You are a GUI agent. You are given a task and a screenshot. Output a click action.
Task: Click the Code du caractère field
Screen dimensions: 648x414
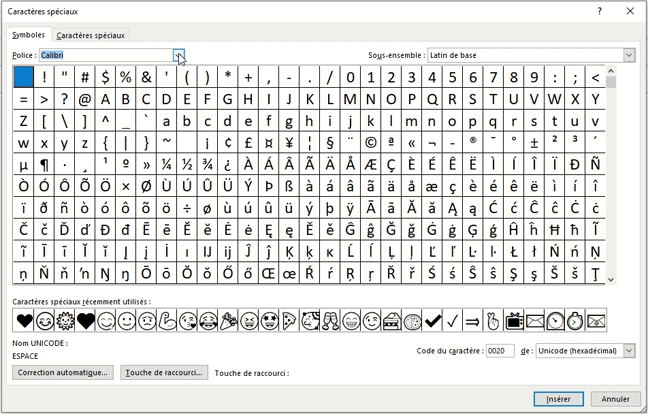click(500, 351)
